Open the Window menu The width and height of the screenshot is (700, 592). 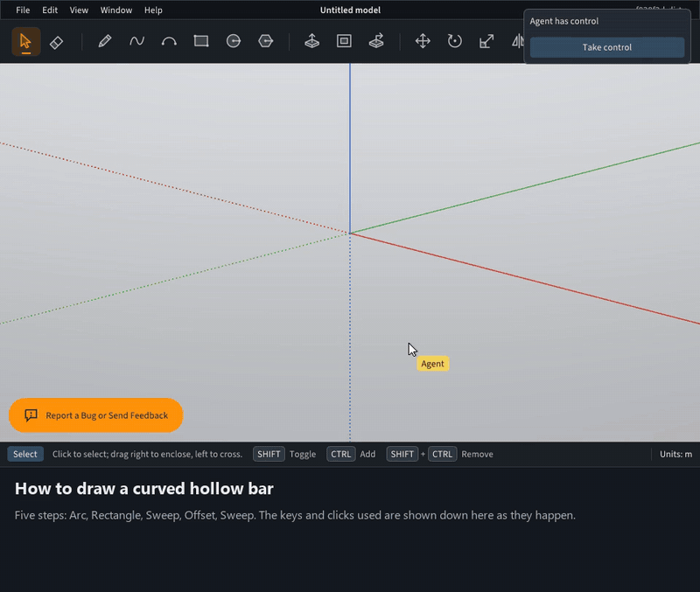coord(116,10)
